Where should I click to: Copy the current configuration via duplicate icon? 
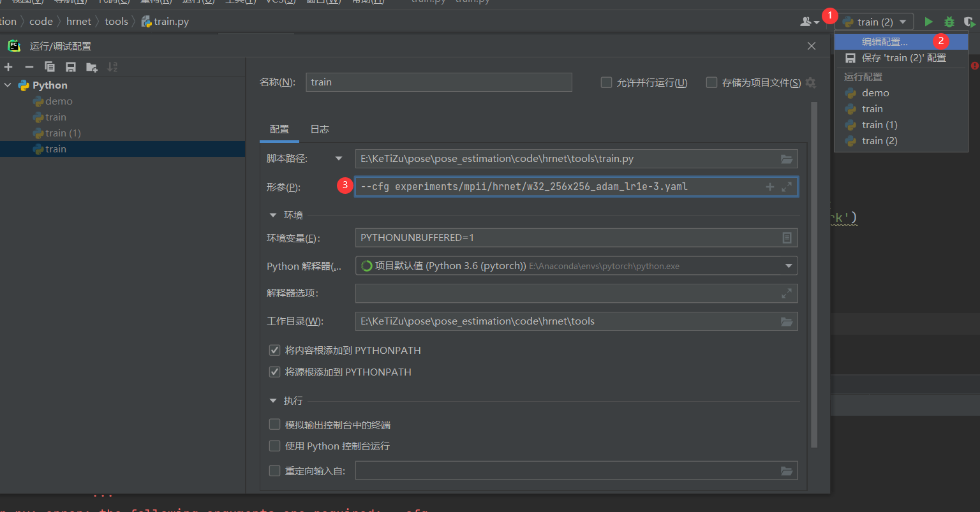click(50, 66)
